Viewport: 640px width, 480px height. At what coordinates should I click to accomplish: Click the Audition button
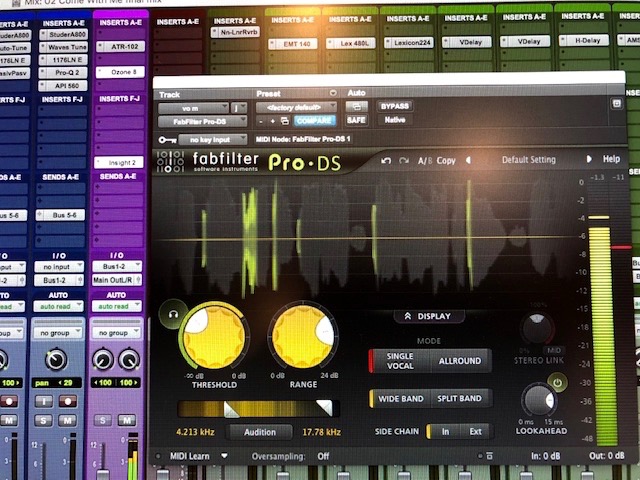(260, 432)
